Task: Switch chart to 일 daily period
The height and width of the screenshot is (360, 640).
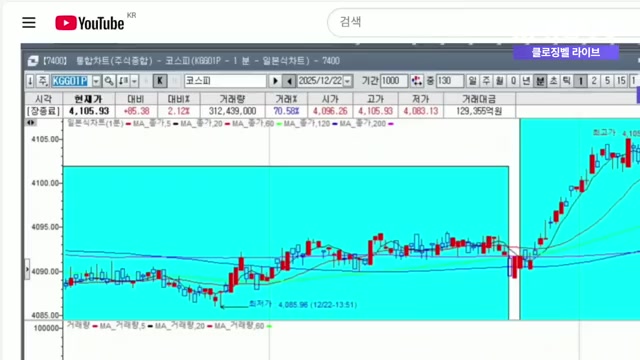Action: tap(473, 81)
